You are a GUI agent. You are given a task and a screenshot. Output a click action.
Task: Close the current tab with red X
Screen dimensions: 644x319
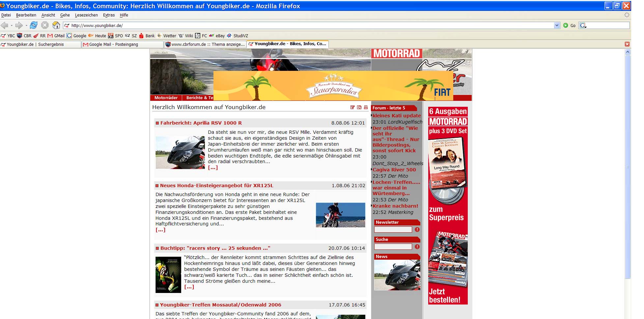[x=627, y=44]
